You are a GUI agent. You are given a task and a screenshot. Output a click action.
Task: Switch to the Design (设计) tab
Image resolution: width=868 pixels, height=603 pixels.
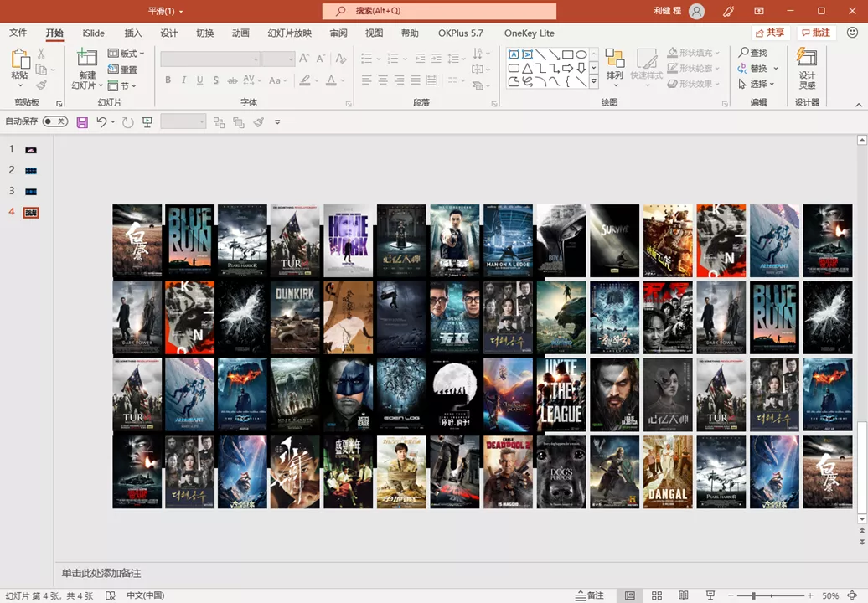click(169, 33)
